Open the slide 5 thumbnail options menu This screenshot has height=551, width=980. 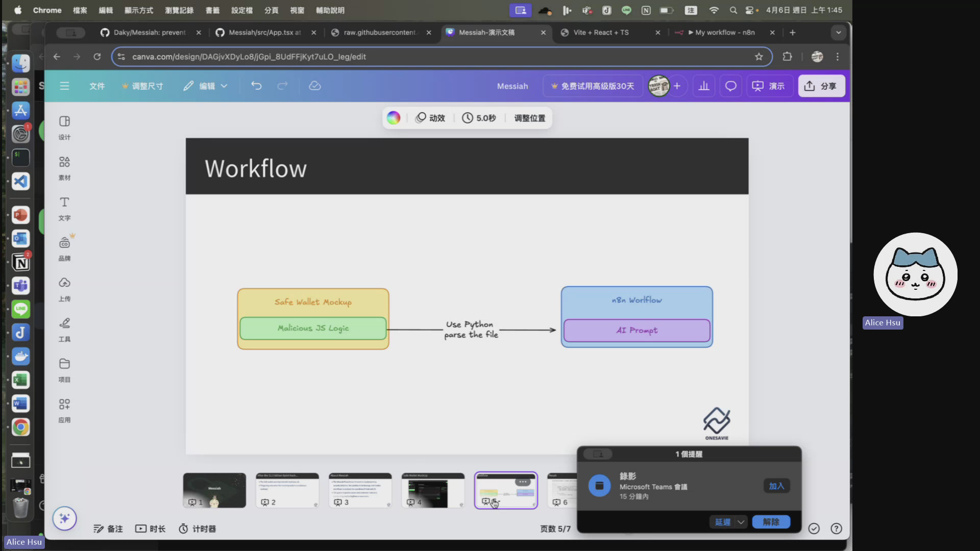523,482
